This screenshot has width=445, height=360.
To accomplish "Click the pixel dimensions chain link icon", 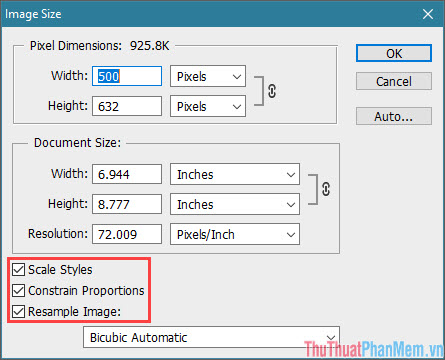I will [272, 91].
